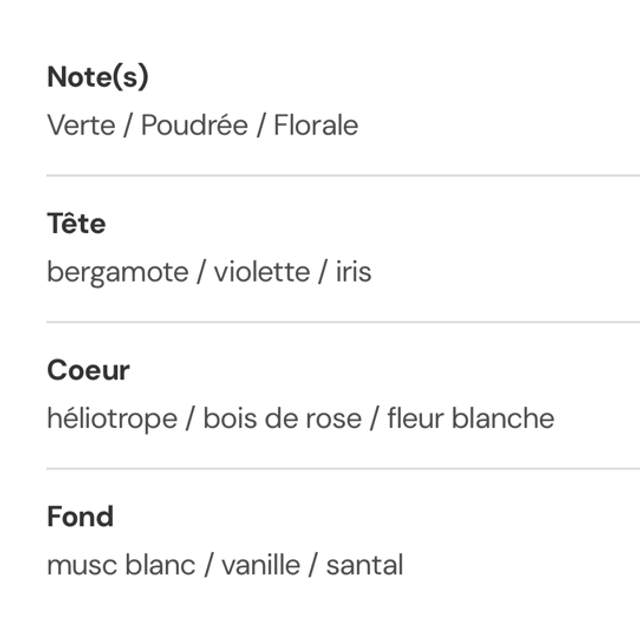
Task: Click the violette note
Action: click(261, 272)
